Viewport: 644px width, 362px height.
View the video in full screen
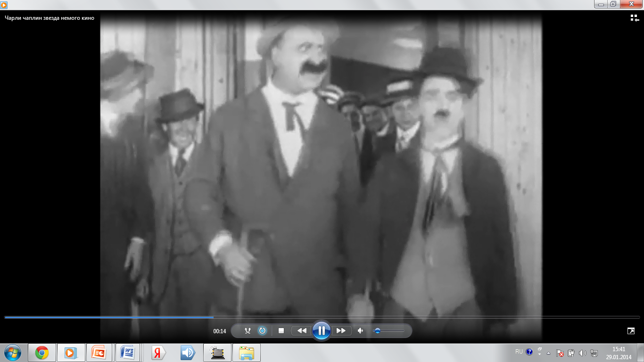631,331
